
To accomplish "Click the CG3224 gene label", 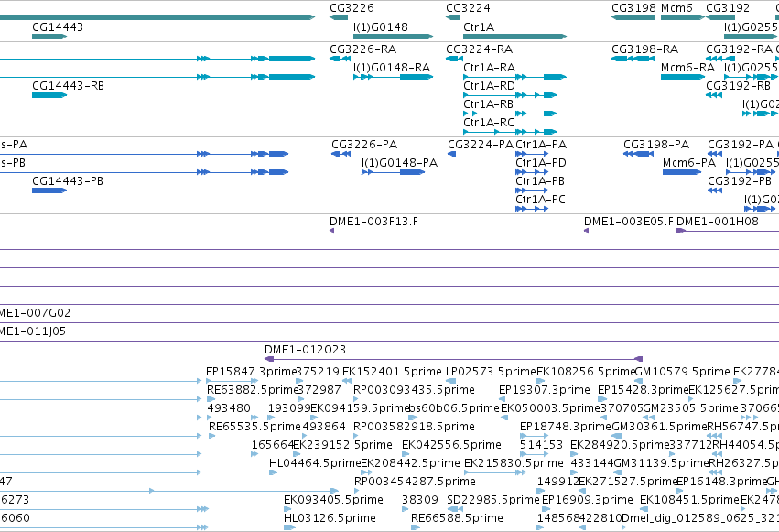I will point(468,8).
